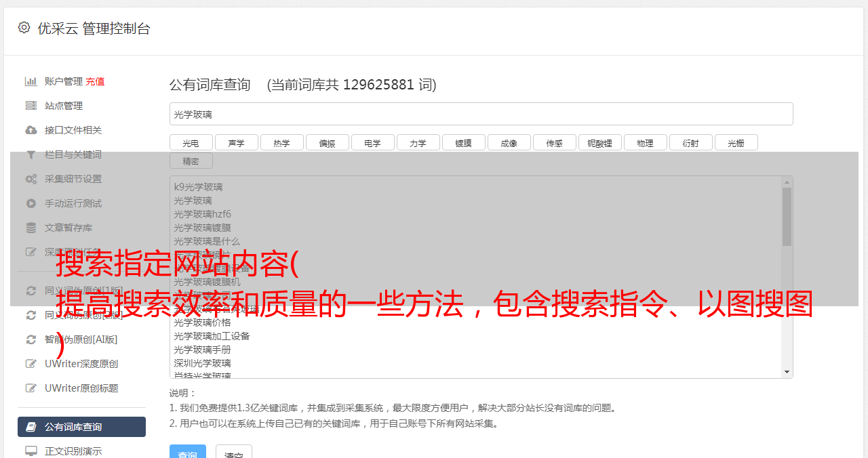Select 光学玻璃镀膜 in the results list
Image resolution: width=868 pixels, height=458 pixels.
(202, 228)
